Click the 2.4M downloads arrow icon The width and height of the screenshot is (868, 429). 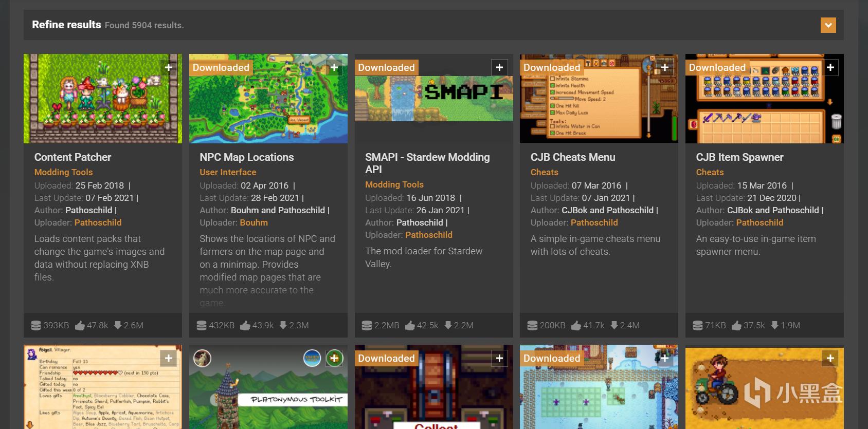pos(614,325)
